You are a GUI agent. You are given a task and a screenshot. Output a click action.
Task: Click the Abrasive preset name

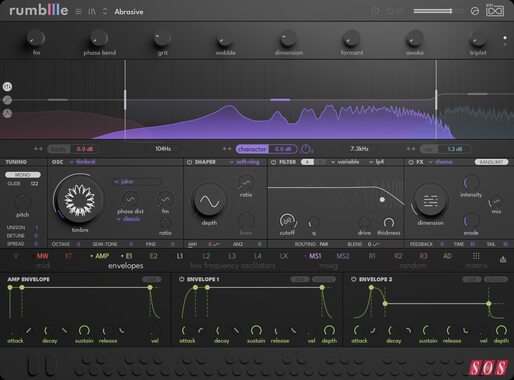(x=129, y=12)
